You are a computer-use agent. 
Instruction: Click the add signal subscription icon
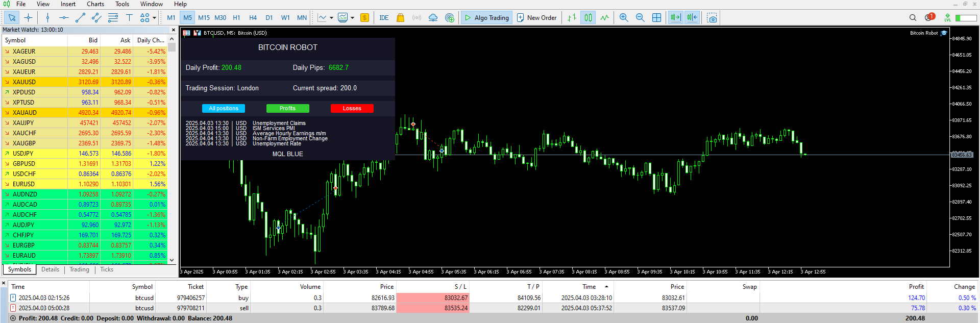(449, 18)
